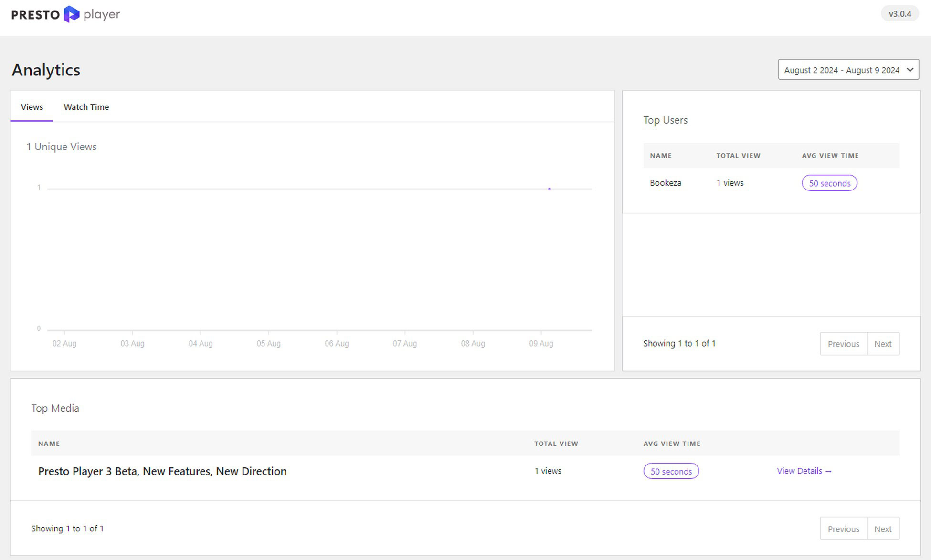
Task: Click the 03 Aug axis label
Action: (132, 343)
